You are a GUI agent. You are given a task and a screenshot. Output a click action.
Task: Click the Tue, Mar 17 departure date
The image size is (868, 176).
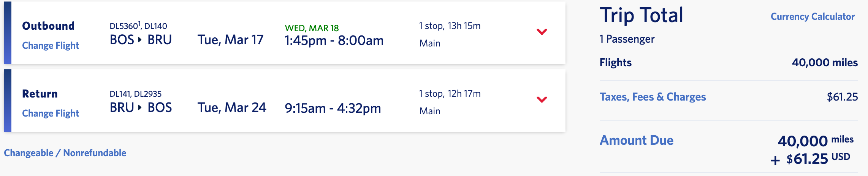(x=230, y=40)
